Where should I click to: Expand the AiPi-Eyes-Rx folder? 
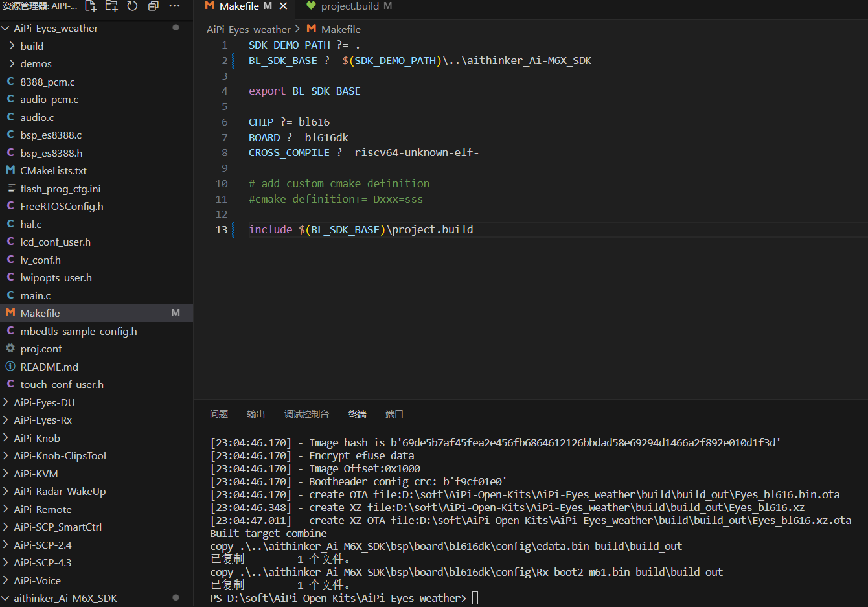[97, 420]
